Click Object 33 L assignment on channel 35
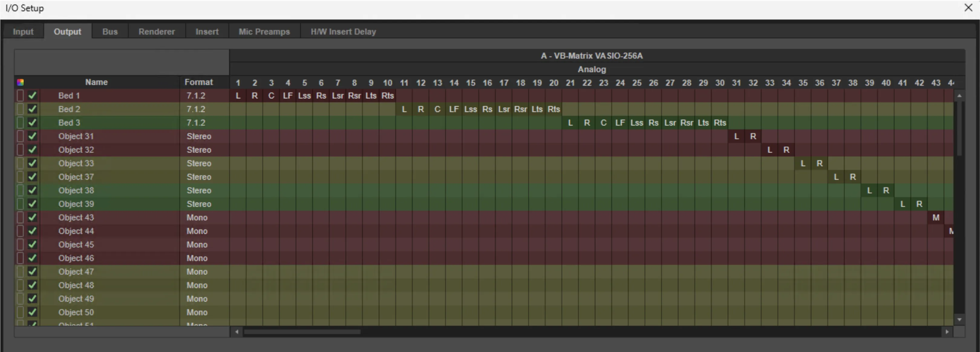The image size is (980, 352). [803, 163]
